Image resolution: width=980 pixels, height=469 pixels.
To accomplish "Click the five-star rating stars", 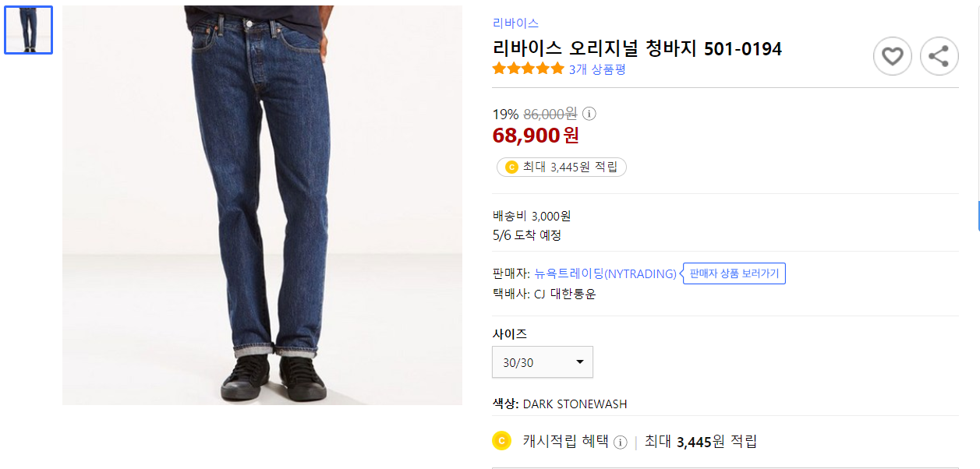I will pyautogui.click(x=525, y=69).
